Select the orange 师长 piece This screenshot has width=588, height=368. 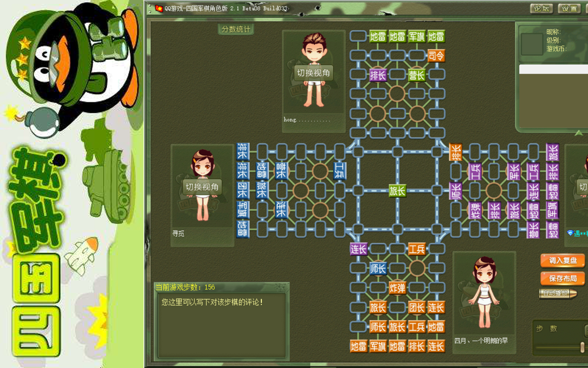coord(378,327)
